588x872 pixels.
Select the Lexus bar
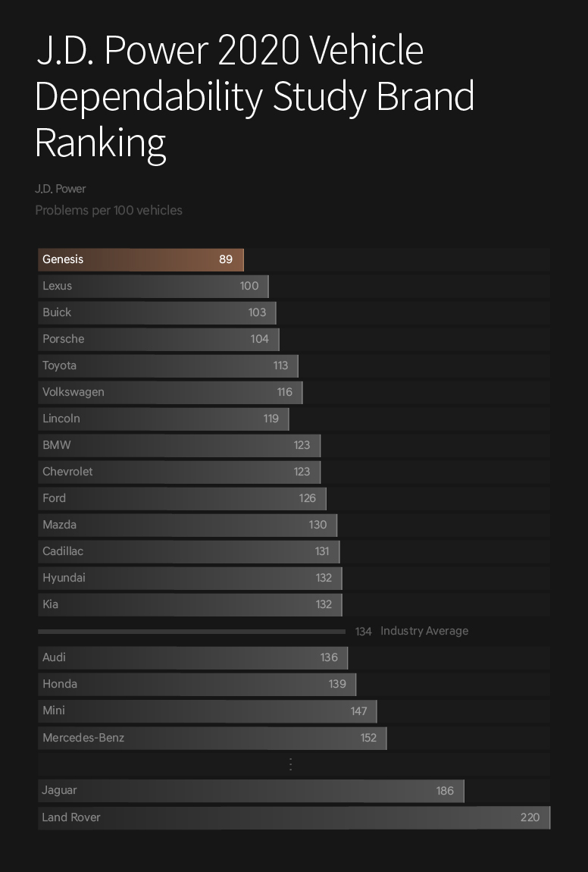click(153, 286)
